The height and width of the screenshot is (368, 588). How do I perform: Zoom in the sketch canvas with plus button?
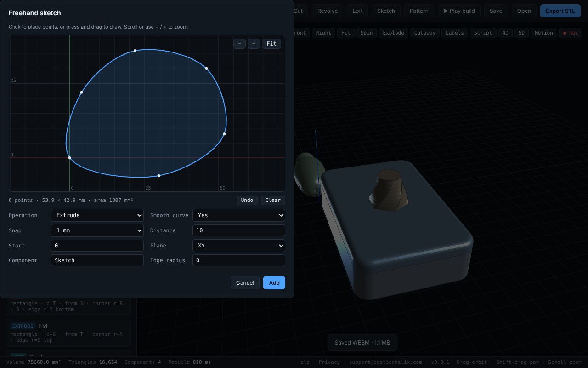(x=254, y=44)
